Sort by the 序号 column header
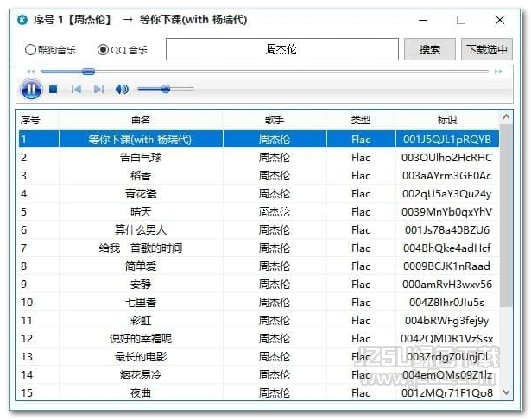 tap(38, 120)
